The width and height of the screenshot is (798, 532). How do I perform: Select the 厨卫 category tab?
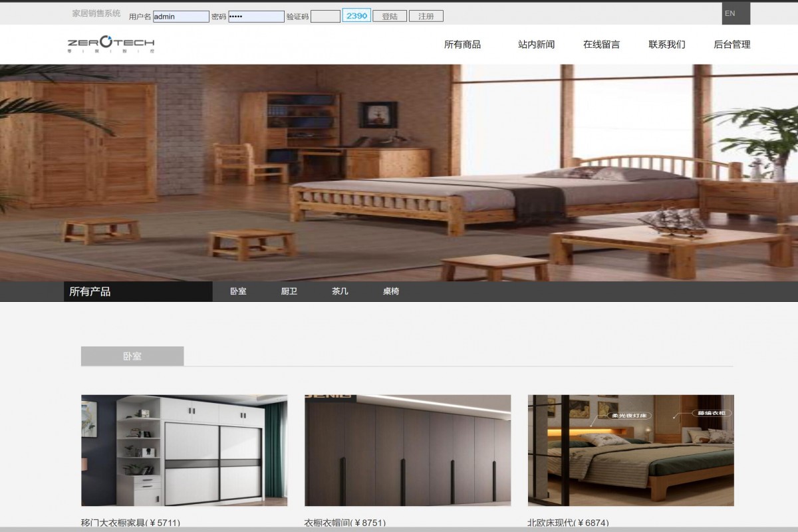point(289,291)
